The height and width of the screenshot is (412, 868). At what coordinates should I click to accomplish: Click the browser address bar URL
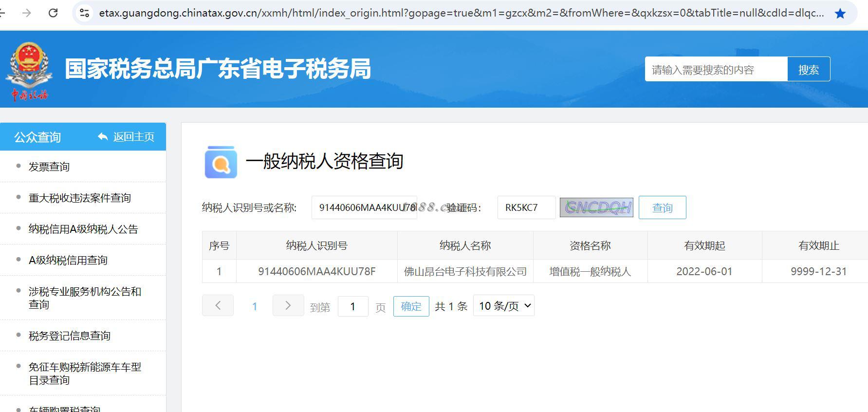tap(461, 13)
